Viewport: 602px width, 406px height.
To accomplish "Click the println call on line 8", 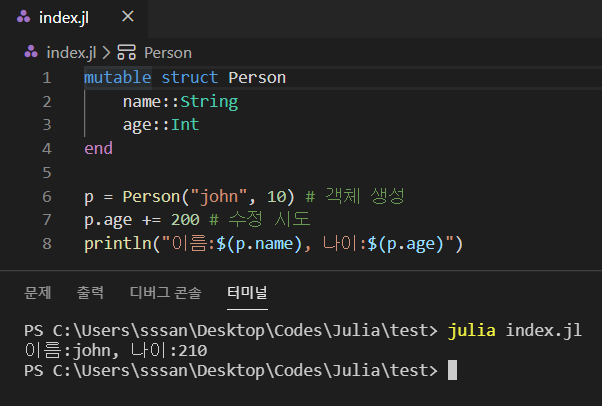I will coord(117,243).
